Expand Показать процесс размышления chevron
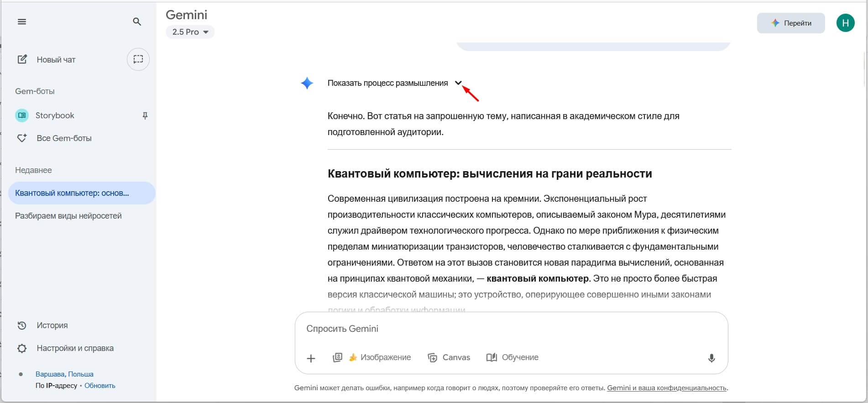868x403 pixels. point(459,83)
